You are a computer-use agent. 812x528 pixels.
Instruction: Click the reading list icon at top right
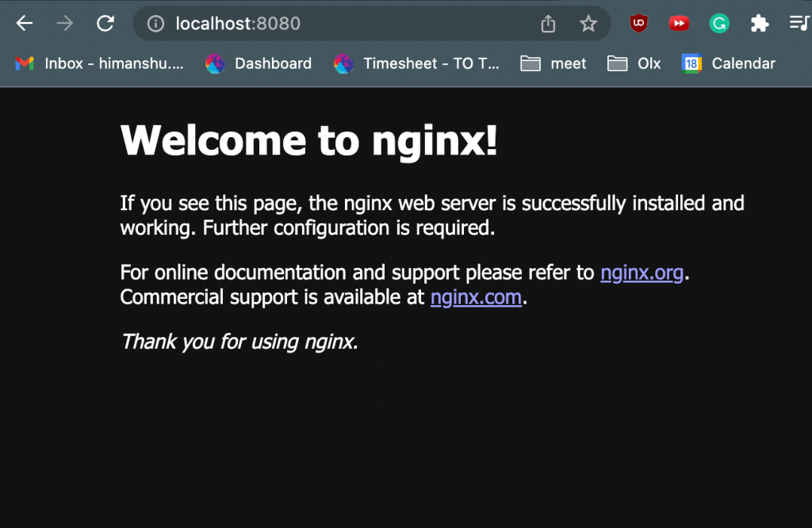click(799, 23)
